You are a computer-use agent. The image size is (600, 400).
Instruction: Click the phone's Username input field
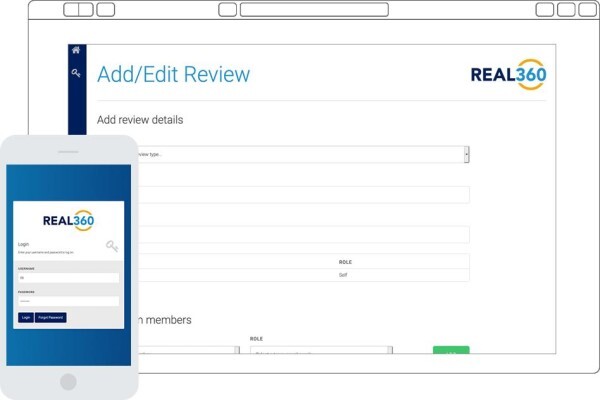[x=68, y=278]
